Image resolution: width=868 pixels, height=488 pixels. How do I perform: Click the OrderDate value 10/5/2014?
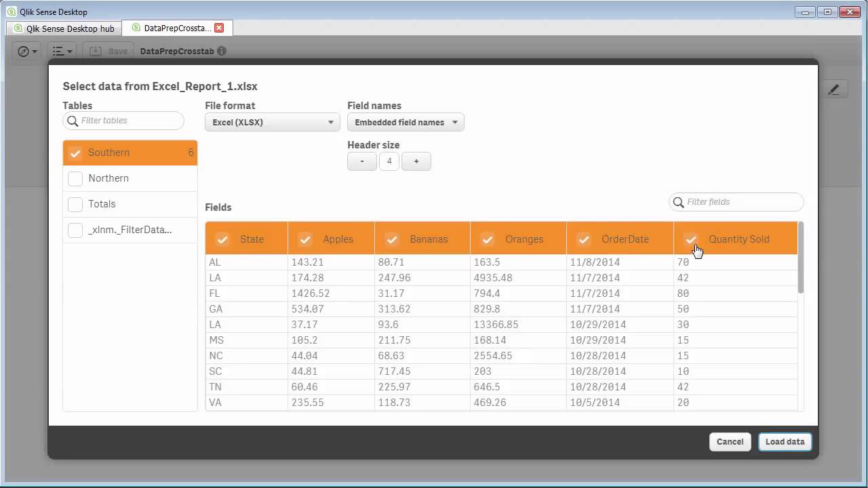[x=595, y=403]
